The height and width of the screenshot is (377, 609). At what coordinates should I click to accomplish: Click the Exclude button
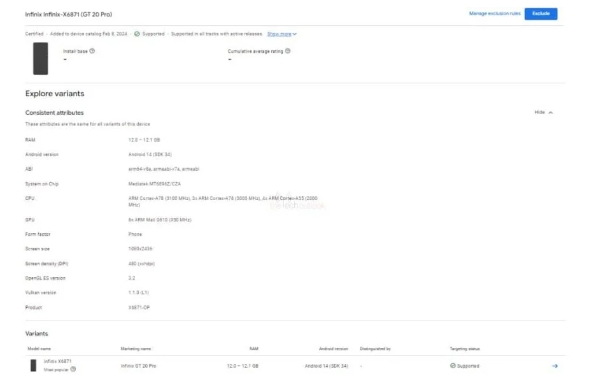(541, 14)
